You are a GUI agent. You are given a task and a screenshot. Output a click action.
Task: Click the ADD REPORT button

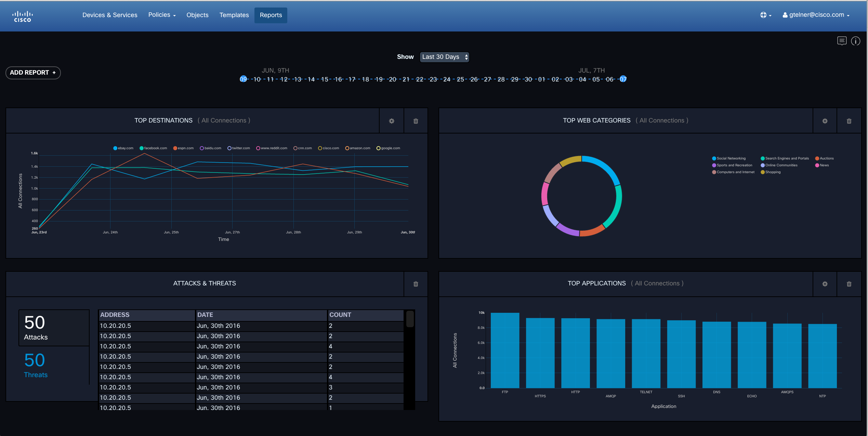pyautogui.click(x=33, y=73)
